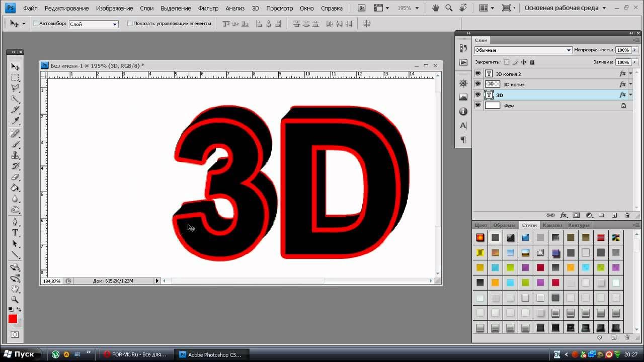Switch to the Контуры tab
The image size is (644, 362).
pos(579,225)
